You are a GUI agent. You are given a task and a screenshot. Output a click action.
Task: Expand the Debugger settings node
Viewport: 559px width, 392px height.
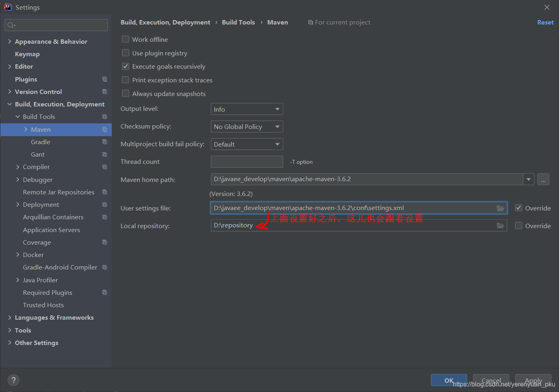click(18, 180)
